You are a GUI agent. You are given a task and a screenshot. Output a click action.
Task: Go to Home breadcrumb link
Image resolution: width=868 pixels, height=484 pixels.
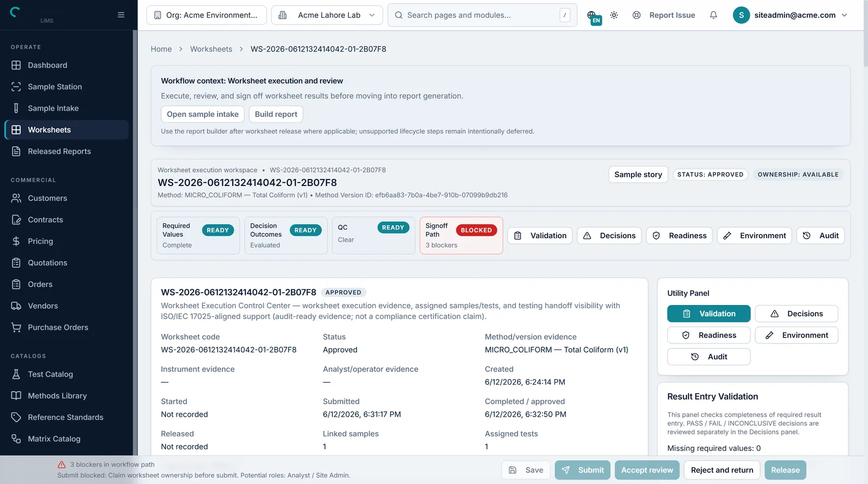pos(161,49)
